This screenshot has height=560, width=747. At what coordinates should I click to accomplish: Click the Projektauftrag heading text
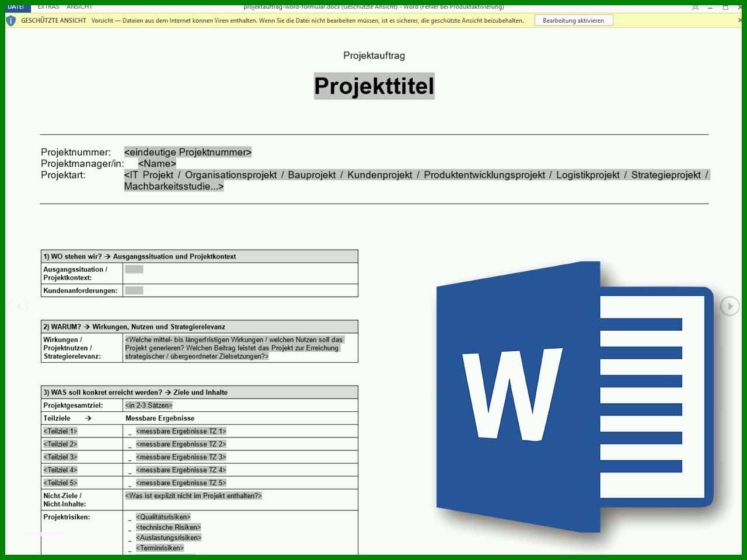[x=374, y=55]
